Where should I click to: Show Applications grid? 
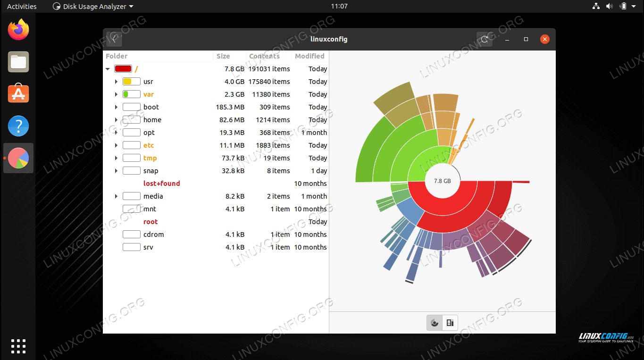coord(18,346)
